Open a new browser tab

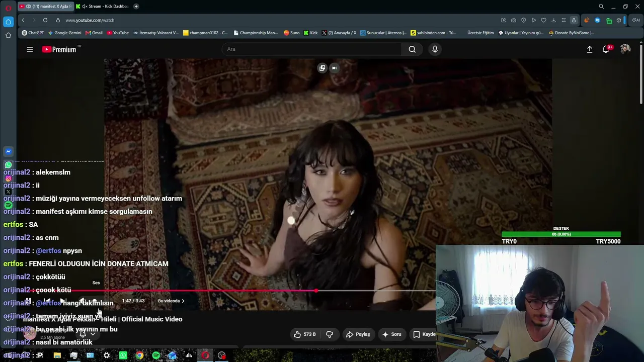click(136, 6)
